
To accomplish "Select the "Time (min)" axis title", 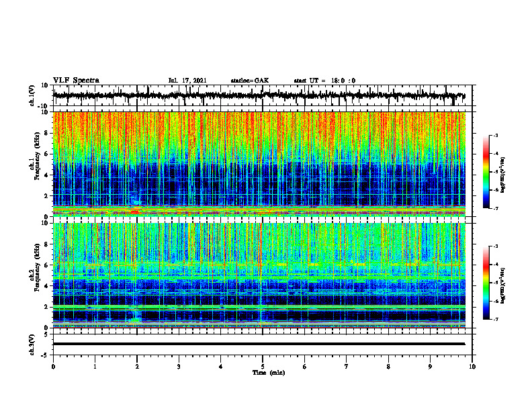I will tap(269, 373).
